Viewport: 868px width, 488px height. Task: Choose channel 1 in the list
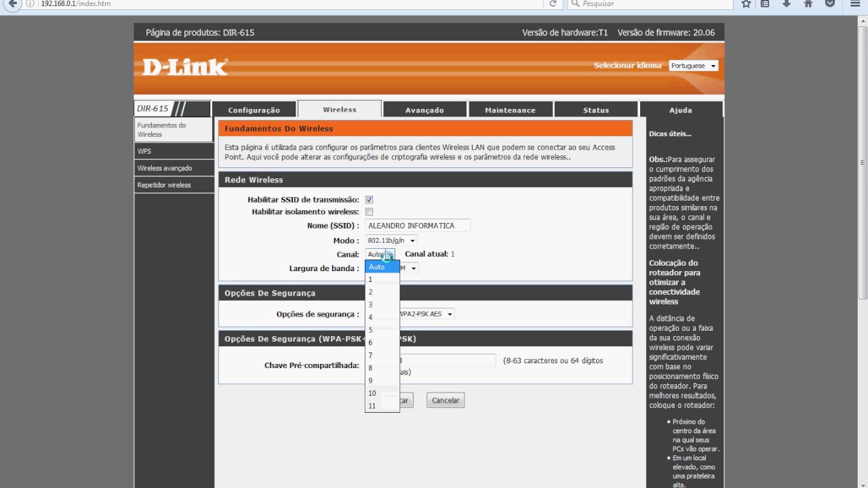pos(382,279)
